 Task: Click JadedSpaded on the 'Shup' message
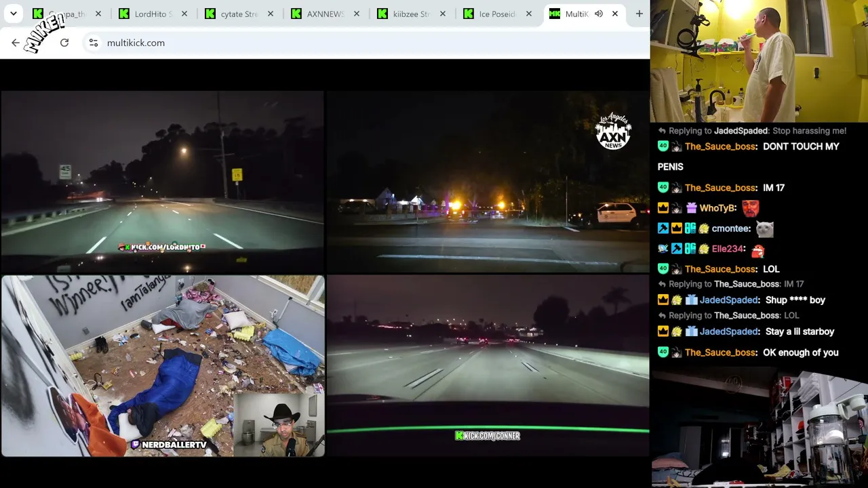[729, 300]
